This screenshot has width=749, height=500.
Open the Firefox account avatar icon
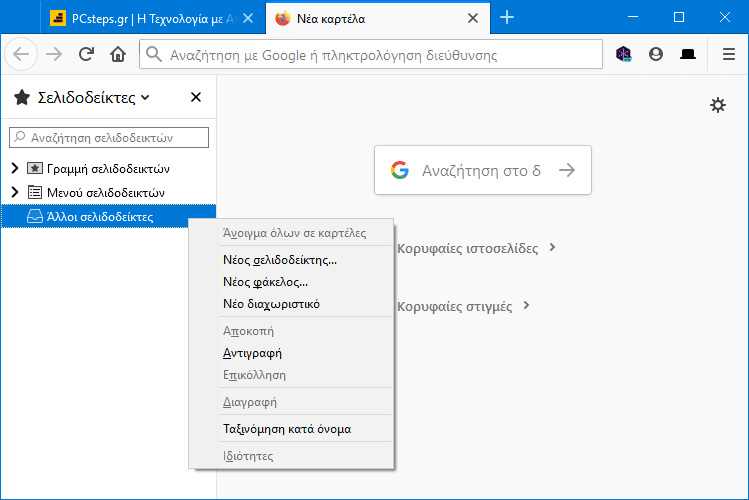point(656,54)
